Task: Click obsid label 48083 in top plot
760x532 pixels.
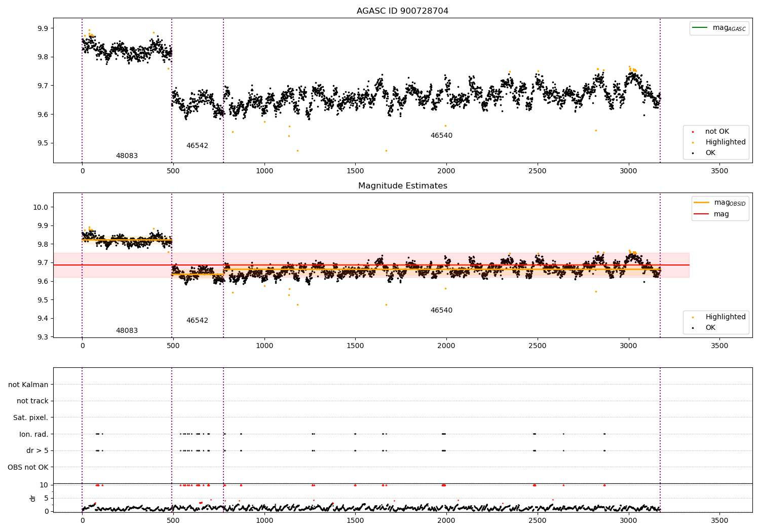Action: tap(127, 156)
